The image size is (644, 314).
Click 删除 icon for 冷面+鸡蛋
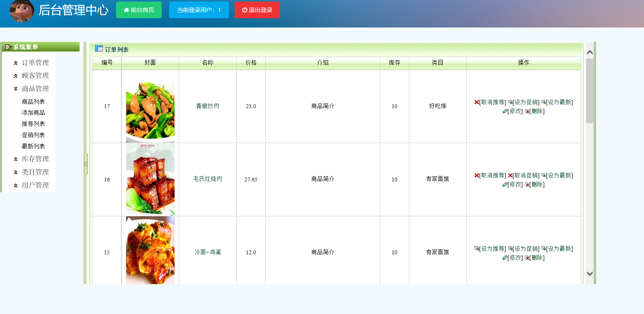[x=527, y=258]
